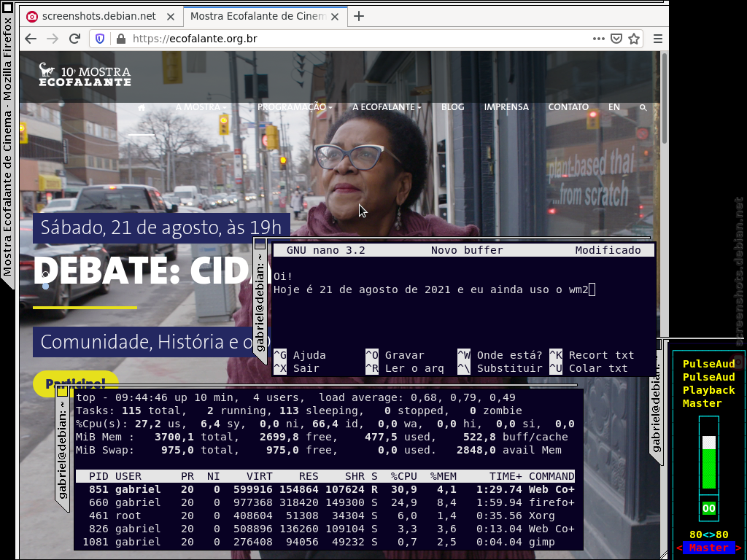Click the Firefox window's vertical title tab
Screen dimensions: 747x560
7,147
